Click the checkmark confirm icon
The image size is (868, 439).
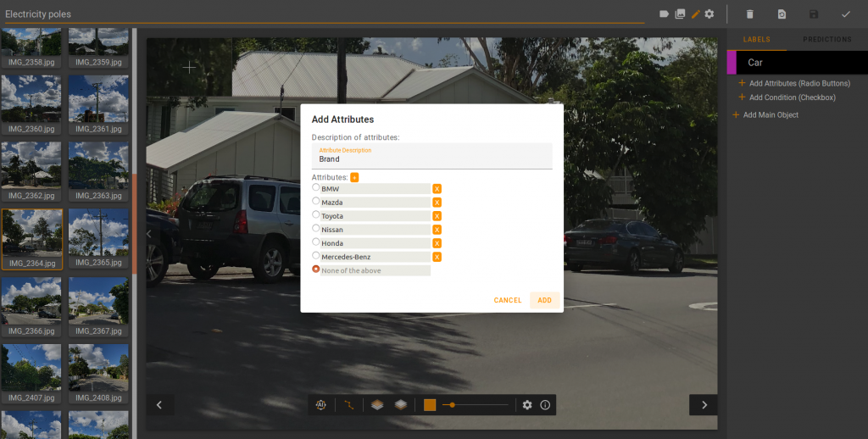coord(846,14)
